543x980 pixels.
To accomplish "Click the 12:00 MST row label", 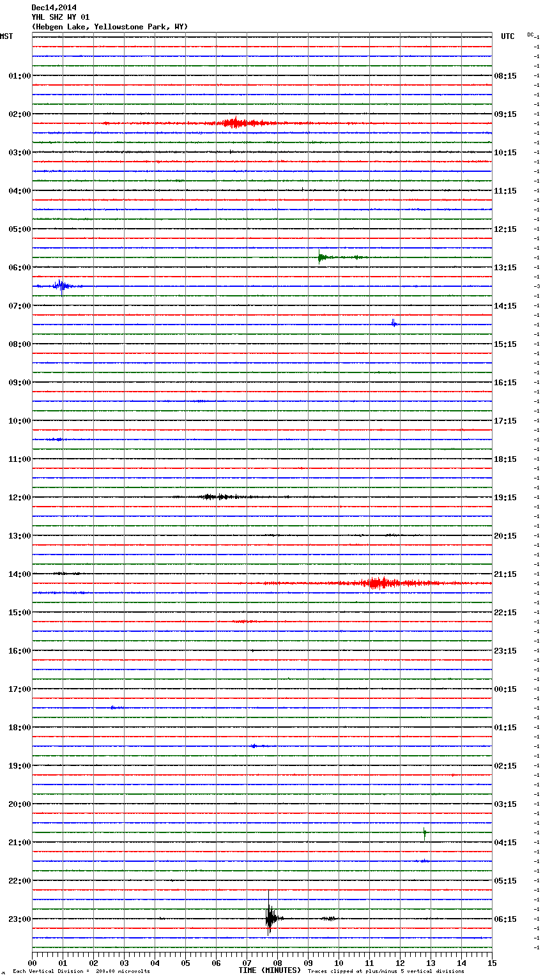I will click(20, 498).
